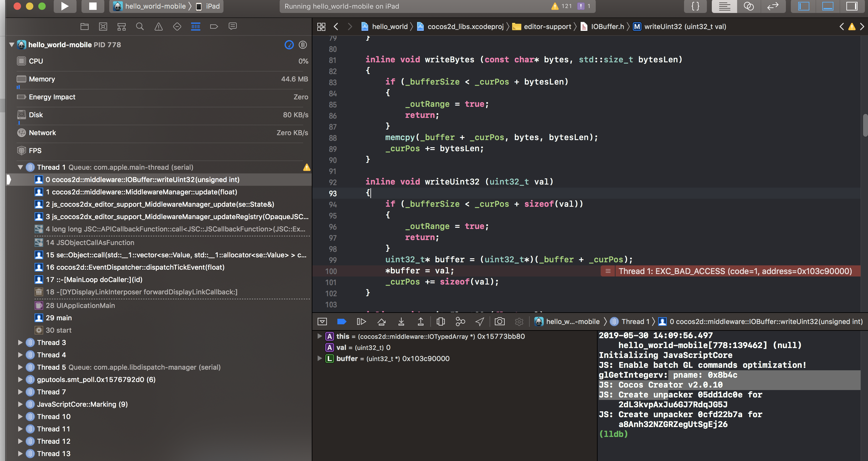
Task: Select IOBuffer.h in the jump bar
Action: (x=607, y=26)
